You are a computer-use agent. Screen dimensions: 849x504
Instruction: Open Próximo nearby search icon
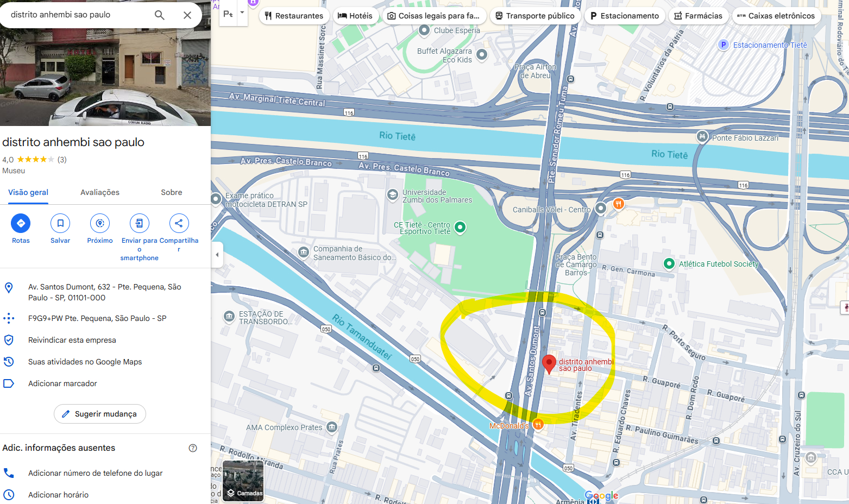(x=100, y=223)
